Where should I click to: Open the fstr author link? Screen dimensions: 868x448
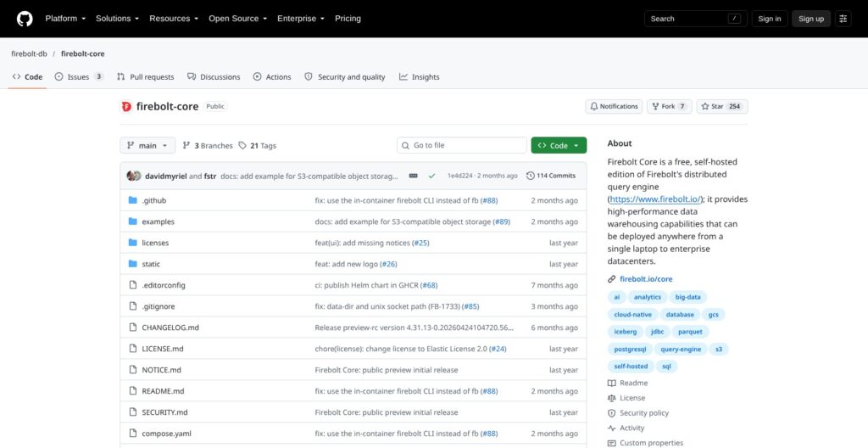(x=210, y=176)
